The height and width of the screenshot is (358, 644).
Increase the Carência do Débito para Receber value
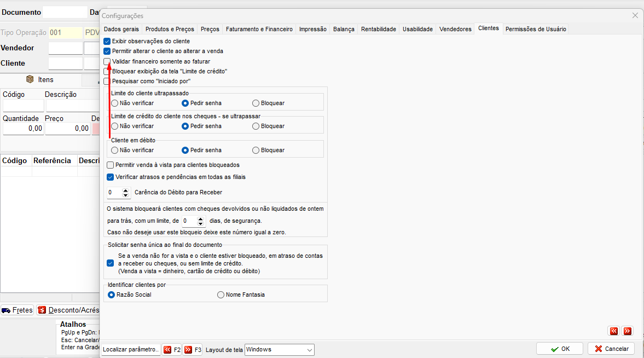(x=126, y=190)
